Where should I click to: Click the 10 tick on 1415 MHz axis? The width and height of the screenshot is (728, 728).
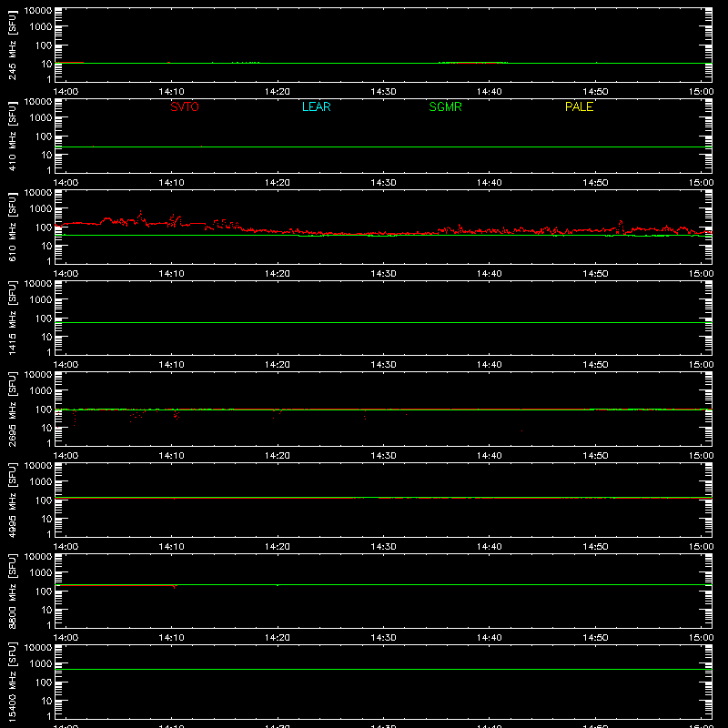coord(46,337)
